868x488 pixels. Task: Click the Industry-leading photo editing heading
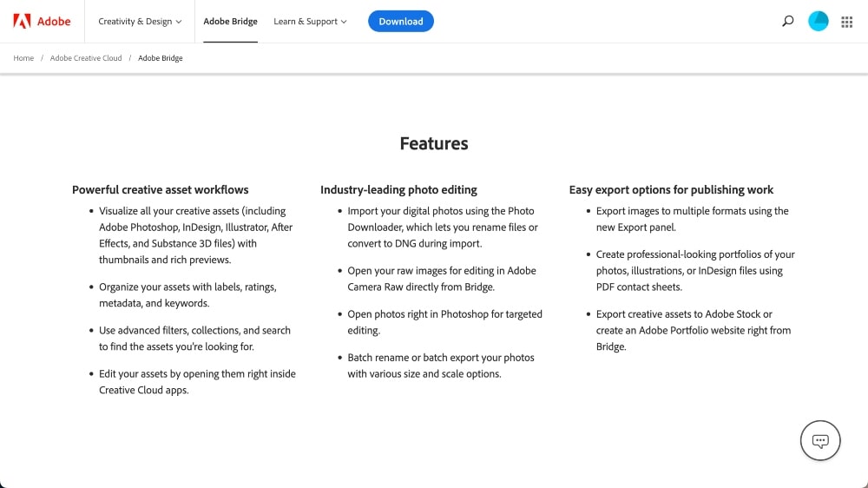pyautogui.click(x=398, y=189)
